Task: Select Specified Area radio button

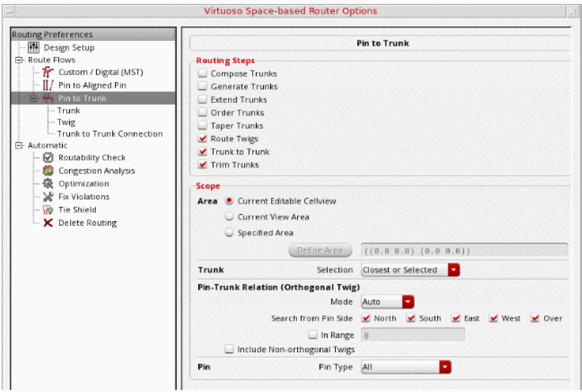Action: tap(229, 232)
